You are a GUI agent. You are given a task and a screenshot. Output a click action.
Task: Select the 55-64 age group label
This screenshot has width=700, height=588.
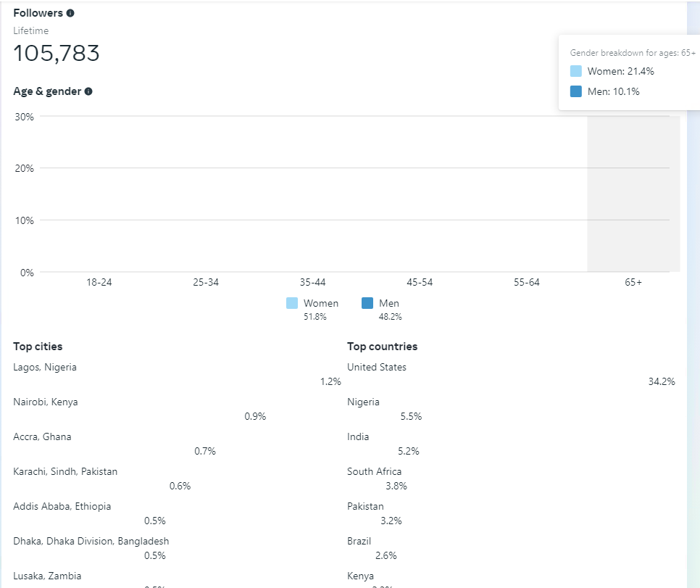coord(527,282)
